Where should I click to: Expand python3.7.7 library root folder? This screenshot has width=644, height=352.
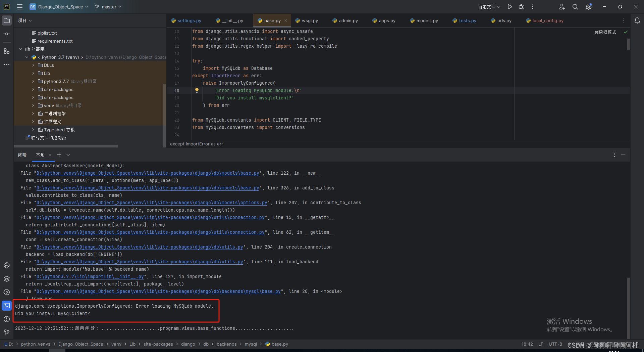[x=33, y=81]
